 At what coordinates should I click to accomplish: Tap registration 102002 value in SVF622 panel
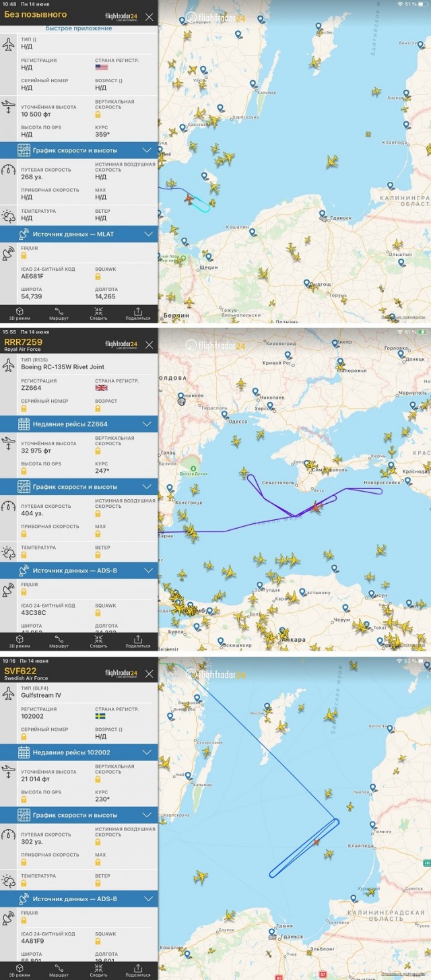(32, 716)
